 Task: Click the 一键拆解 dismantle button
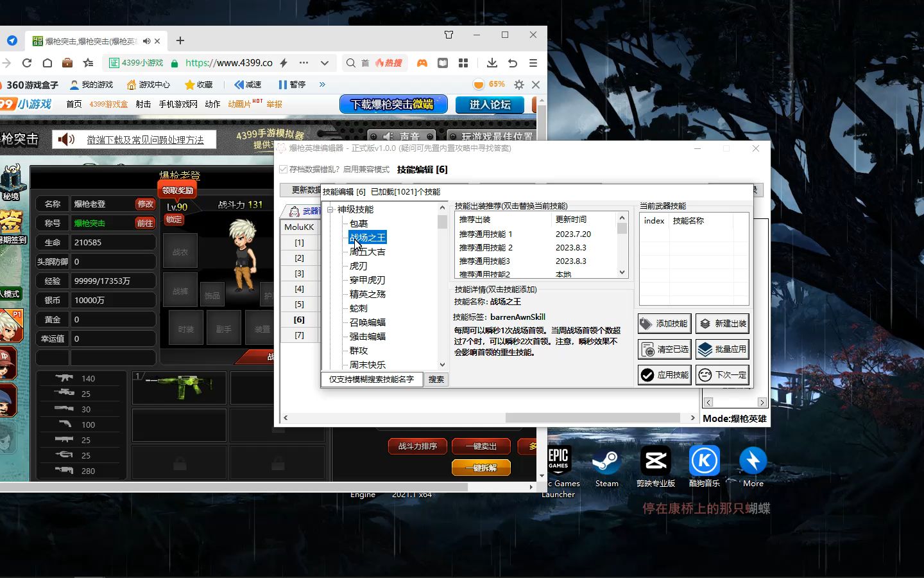(481, 468)
